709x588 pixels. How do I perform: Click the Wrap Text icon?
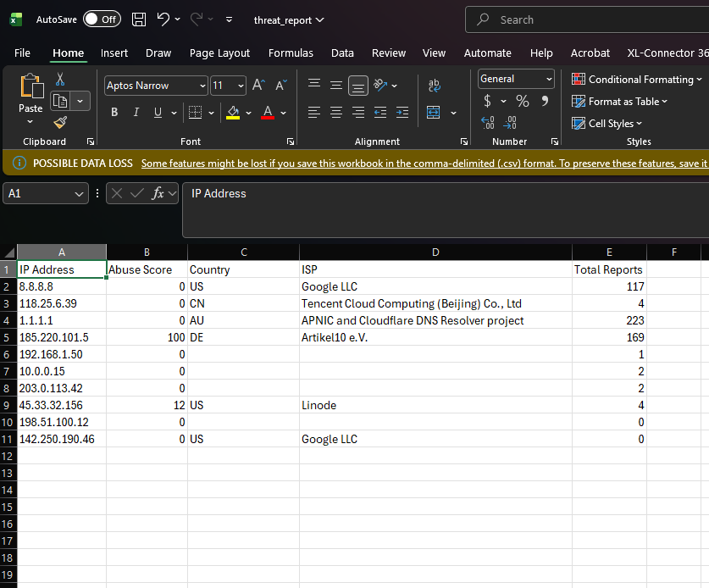point(434,85)
